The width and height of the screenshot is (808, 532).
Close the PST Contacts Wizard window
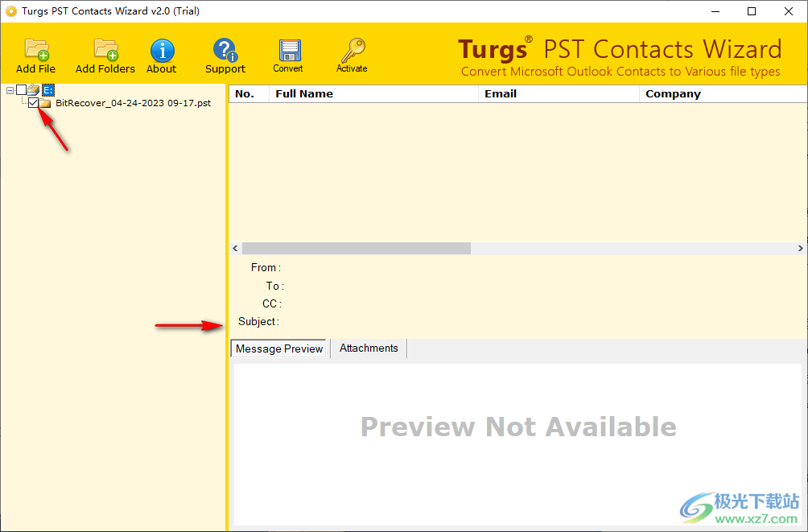pyautogui.click(x=789, y=11)
